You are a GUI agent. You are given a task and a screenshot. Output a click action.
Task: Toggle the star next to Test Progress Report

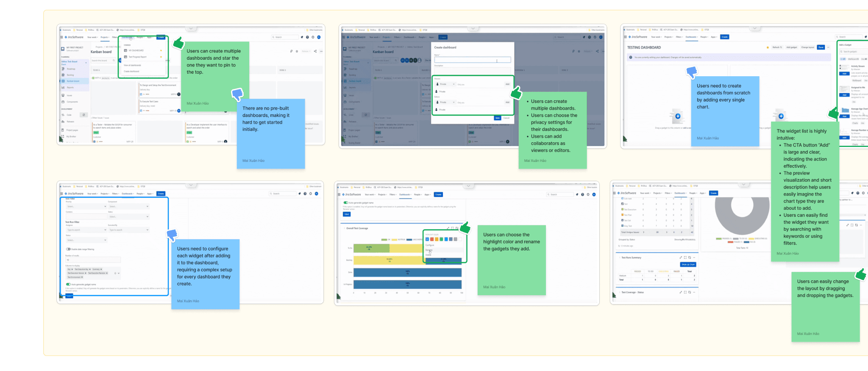(161, 57)
